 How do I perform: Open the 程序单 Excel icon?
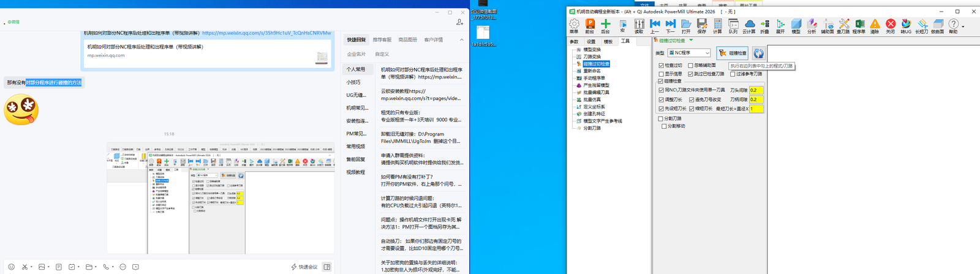click(x=859, y=25)
